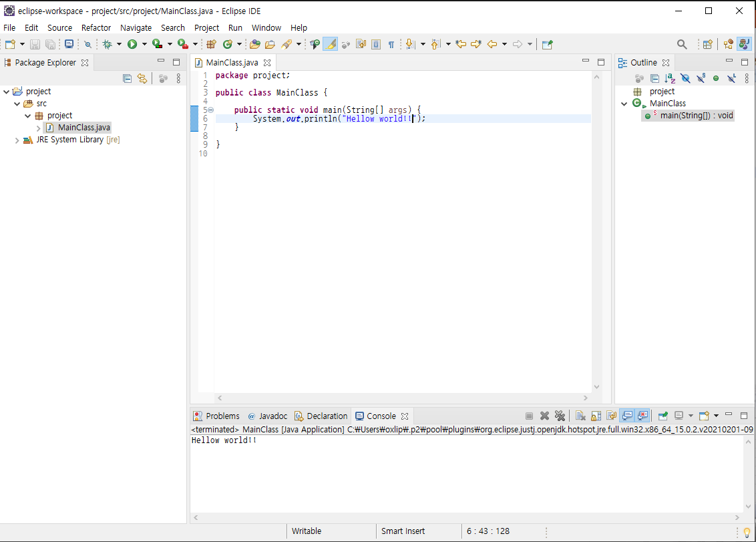The image size is (756, 542).
Task: Click Clear Console icon
Action: coord(580,416)
